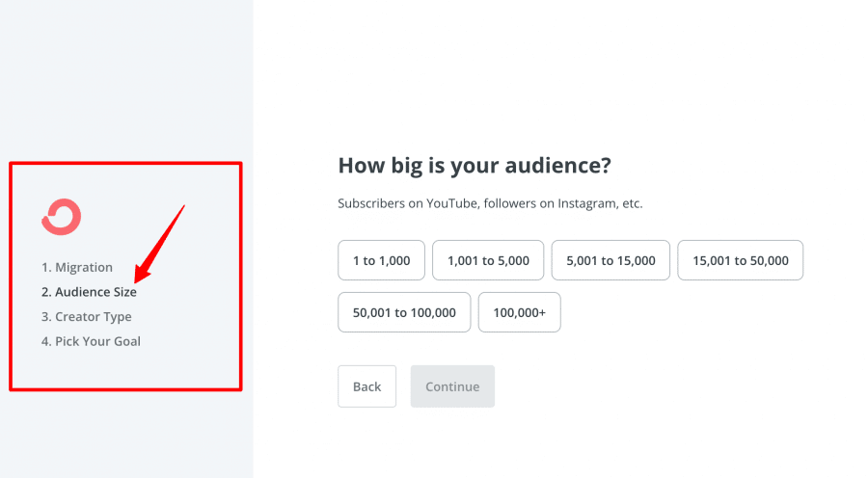
Task: Click the red arrow annotation
Action: (x=157, y=241)
